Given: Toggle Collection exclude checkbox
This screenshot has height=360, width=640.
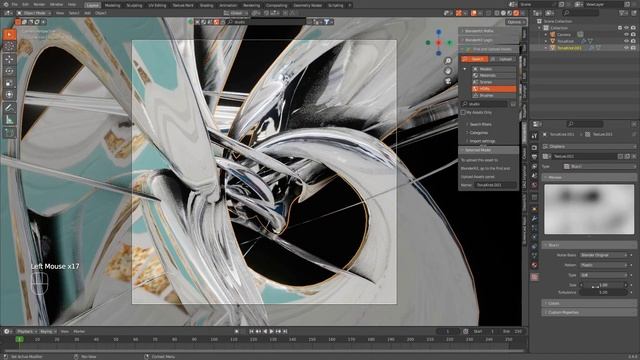Looking at the screenshot, I should (620, 28).
